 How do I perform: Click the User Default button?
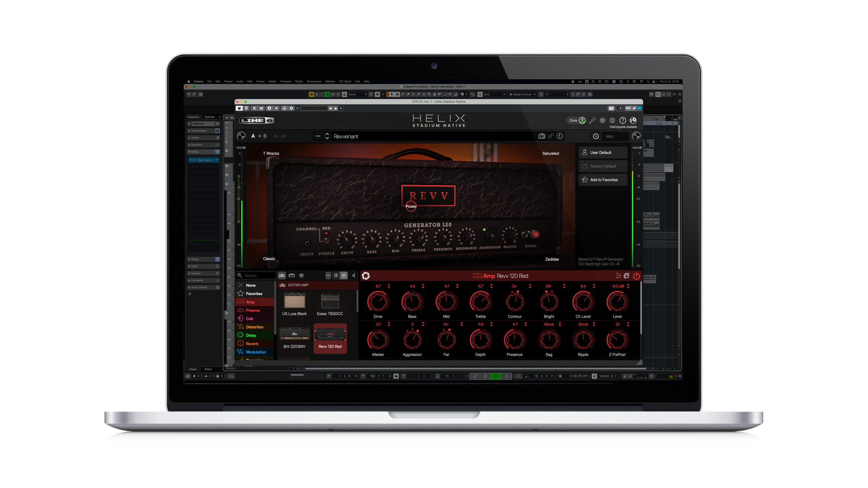(x=603, y=152)
